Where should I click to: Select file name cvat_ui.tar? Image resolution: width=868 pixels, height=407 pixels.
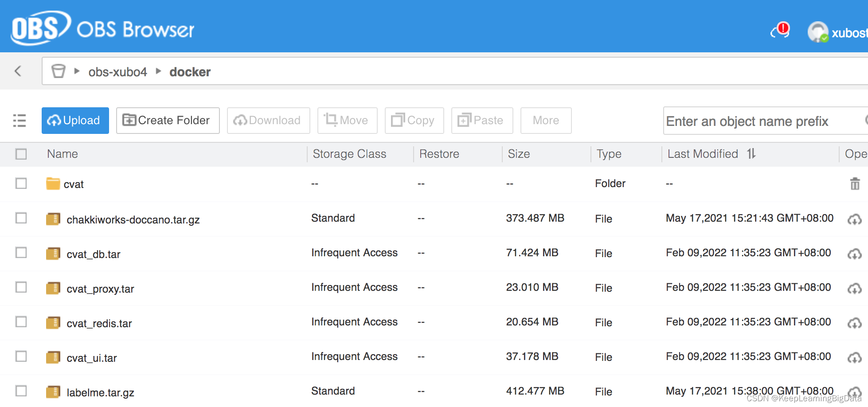pyautogui.click(x=92, y=358)
